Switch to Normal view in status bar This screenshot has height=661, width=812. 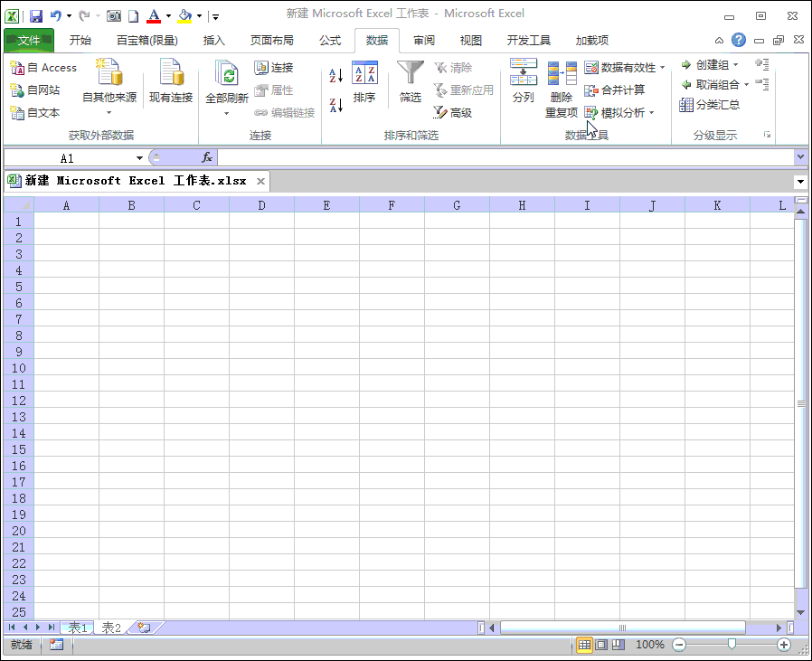coord(584,645)
